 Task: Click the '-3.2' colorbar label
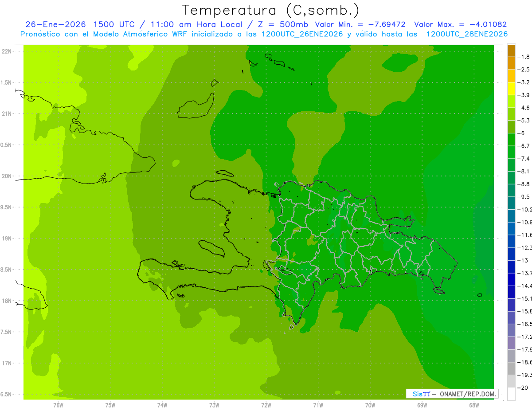click(x=524, y=82)
